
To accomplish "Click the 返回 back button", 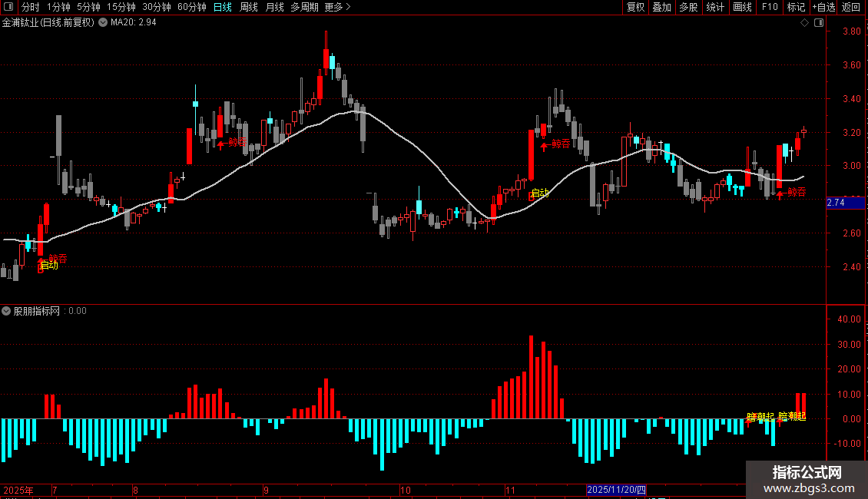I will click(x=851, y=7).
